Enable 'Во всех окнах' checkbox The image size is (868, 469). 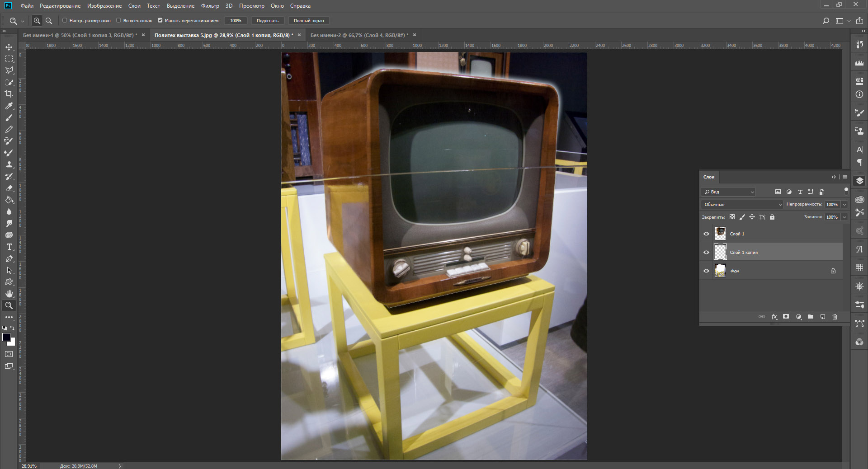tap(118, 20)
